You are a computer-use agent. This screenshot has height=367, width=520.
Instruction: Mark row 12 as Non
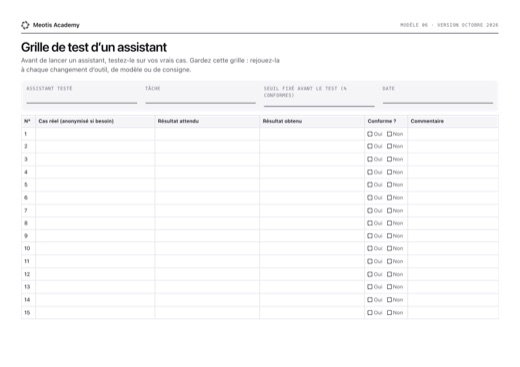389,274
